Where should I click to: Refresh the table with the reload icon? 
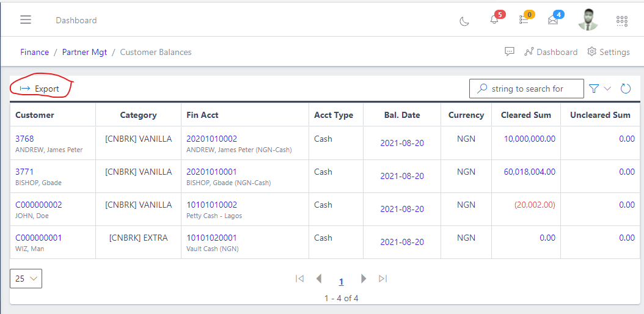[x=626, y=88]
